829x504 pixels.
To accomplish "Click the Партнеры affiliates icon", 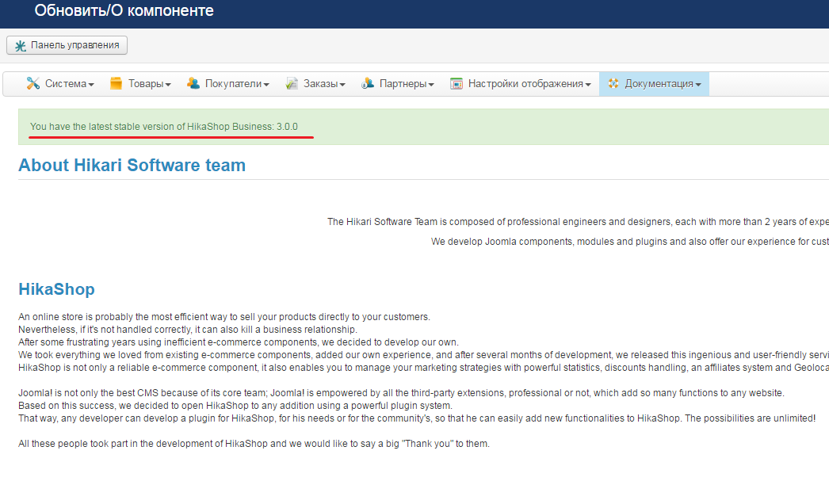I will pyautogui.click(x=368, y=83).
